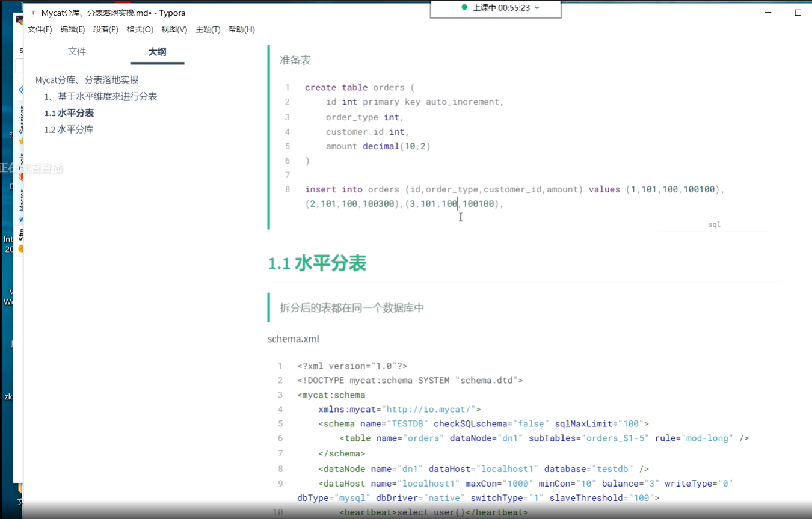Switch sidebar to the 文件 tab
The height and width of the screenshot is (519, 812).
coord(77,52)
